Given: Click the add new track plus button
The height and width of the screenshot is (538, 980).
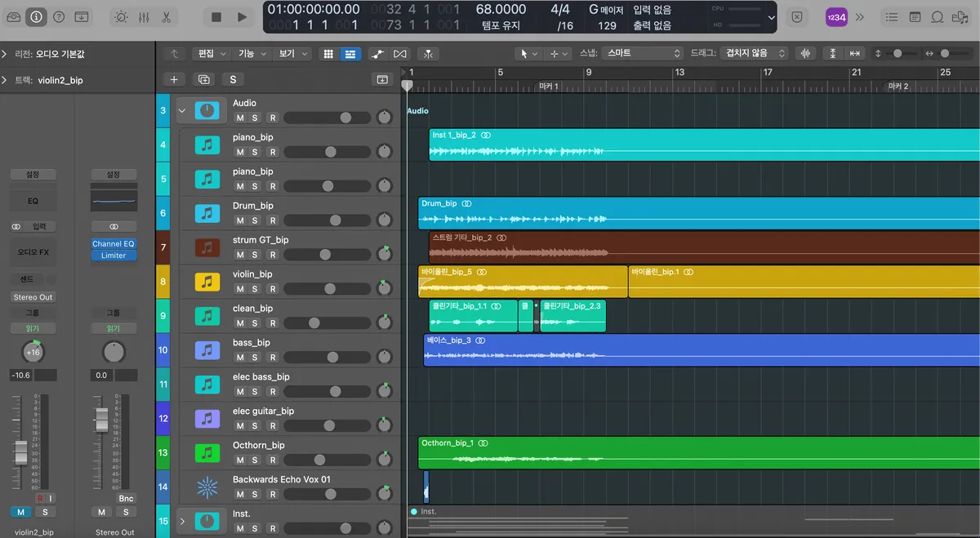Looking at the screenshot, I should [x=174, y=79].
